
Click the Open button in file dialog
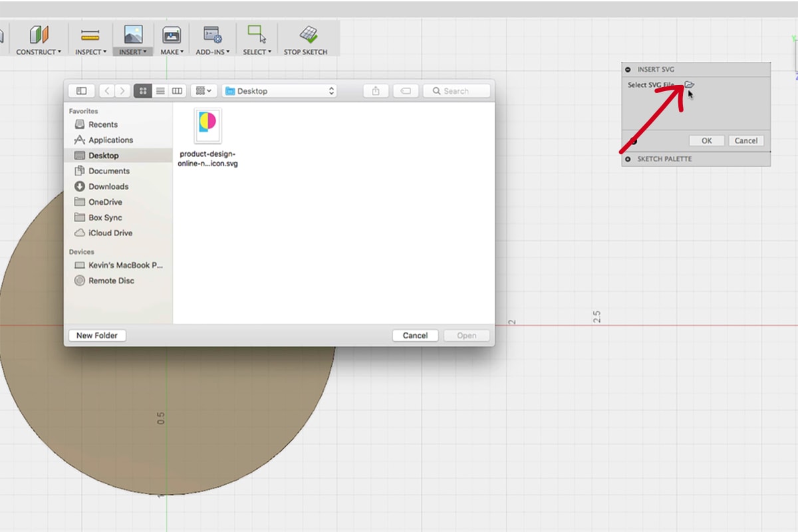click(x=467, y=336)
